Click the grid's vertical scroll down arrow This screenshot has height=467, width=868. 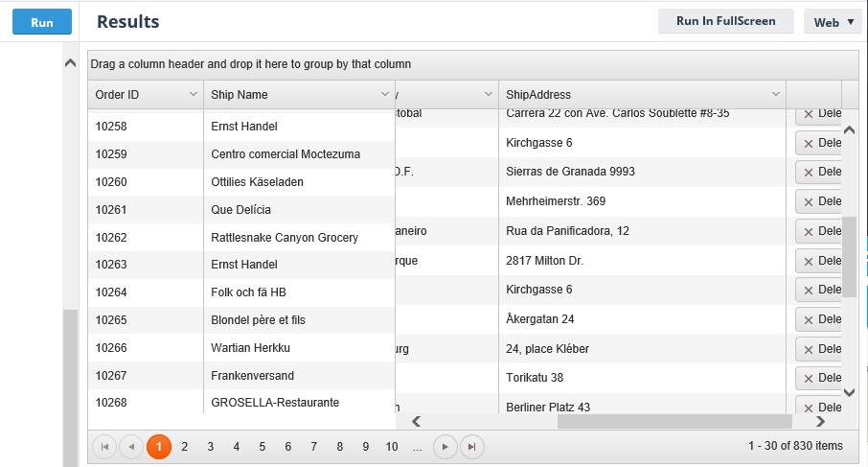849,391
